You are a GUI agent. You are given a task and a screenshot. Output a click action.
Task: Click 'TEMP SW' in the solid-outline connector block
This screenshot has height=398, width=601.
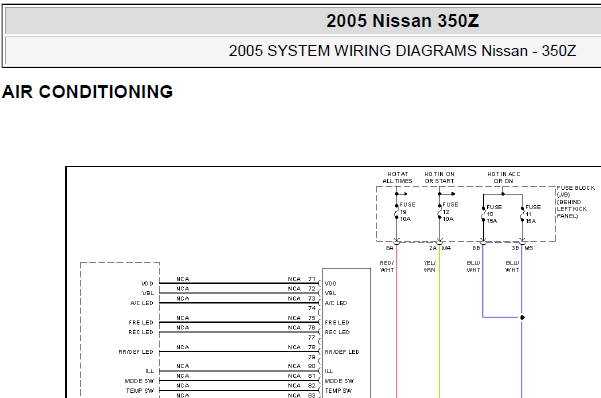[339, 391]
